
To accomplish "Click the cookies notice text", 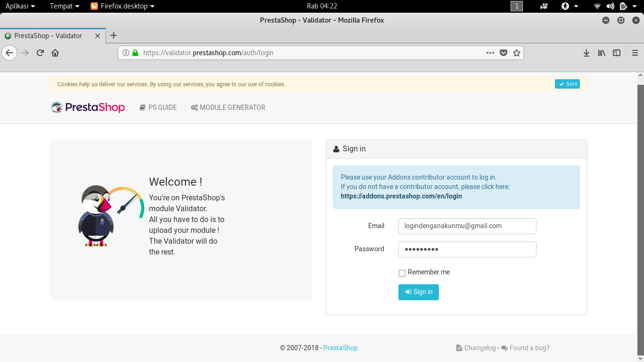I will click(x=172, y=84).
